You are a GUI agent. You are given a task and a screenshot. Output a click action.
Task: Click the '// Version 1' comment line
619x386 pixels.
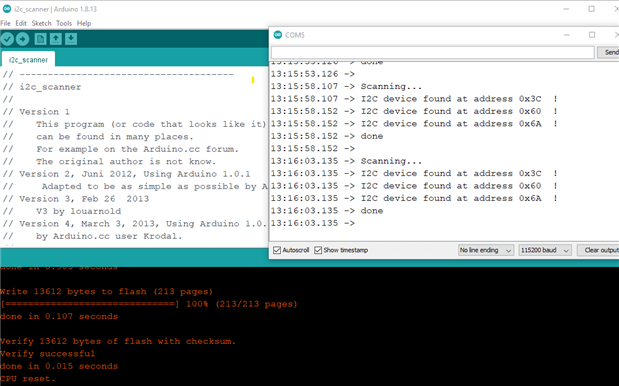point(36,112)
